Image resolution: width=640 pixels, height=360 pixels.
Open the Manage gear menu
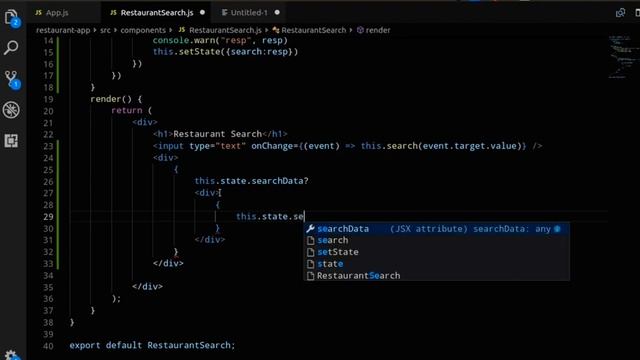11,354
